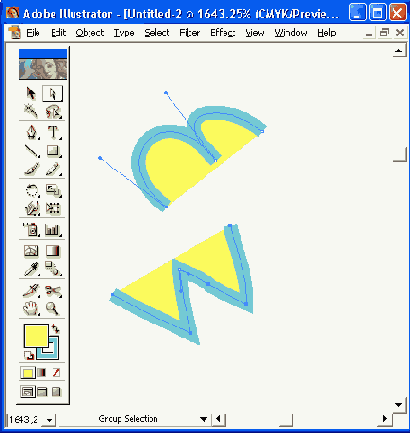Pick the Scissors tool
Image resolution: width=410 pixels, height=433 pixels.
coord(53,291)
